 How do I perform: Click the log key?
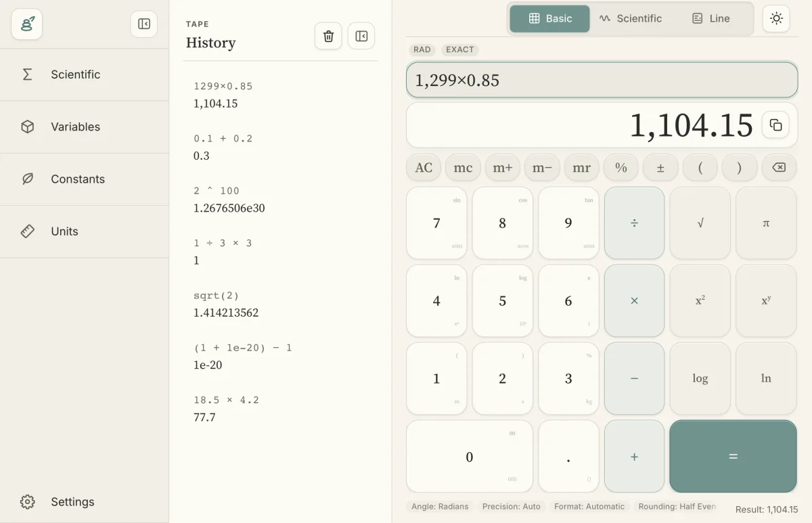(700, 378)
